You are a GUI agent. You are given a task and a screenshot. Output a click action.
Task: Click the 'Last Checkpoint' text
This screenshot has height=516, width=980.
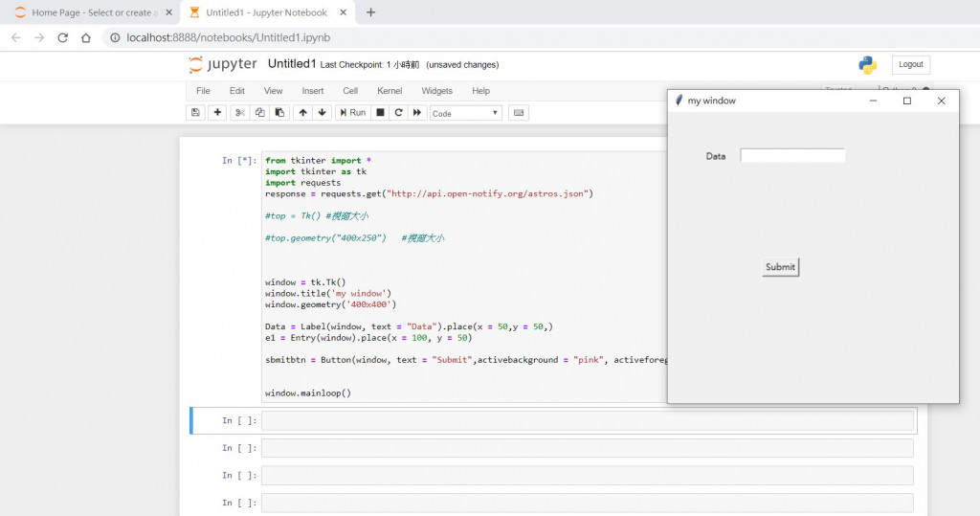click(x=369, y=65)
